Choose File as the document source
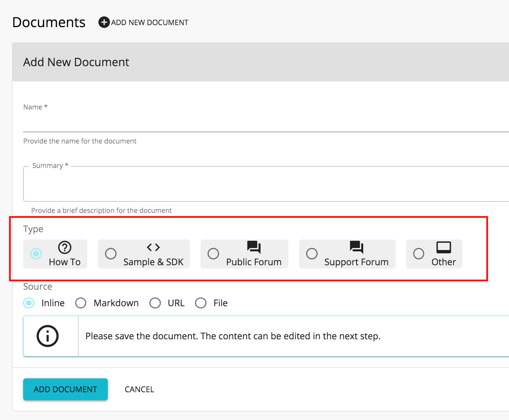 [201, 303]
